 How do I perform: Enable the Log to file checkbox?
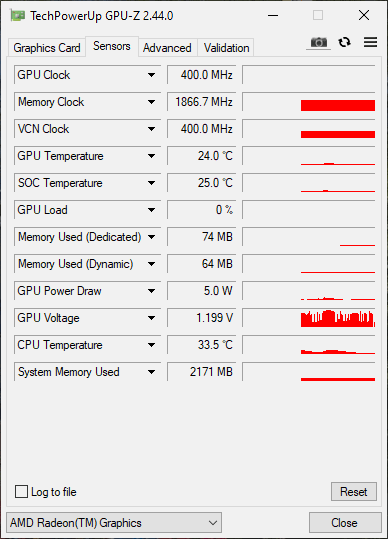(21, 492)
